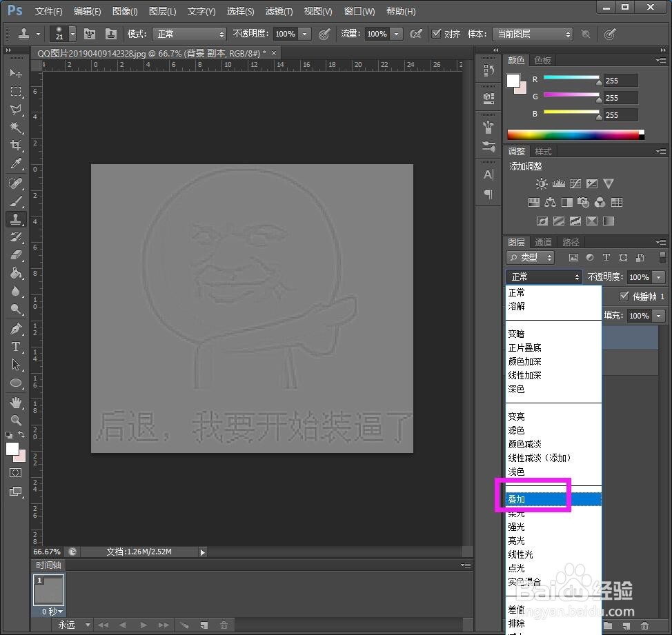This screenshot has width=672, height=635.
Task: Click the foreground color swatch in toolbox
Action: [12, 449]
